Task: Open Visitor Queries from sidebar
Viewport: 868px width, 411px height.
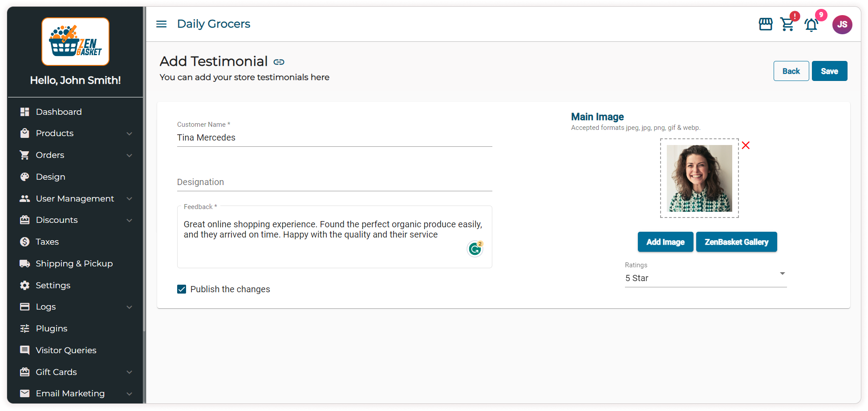Action: (x=66, y=350)
